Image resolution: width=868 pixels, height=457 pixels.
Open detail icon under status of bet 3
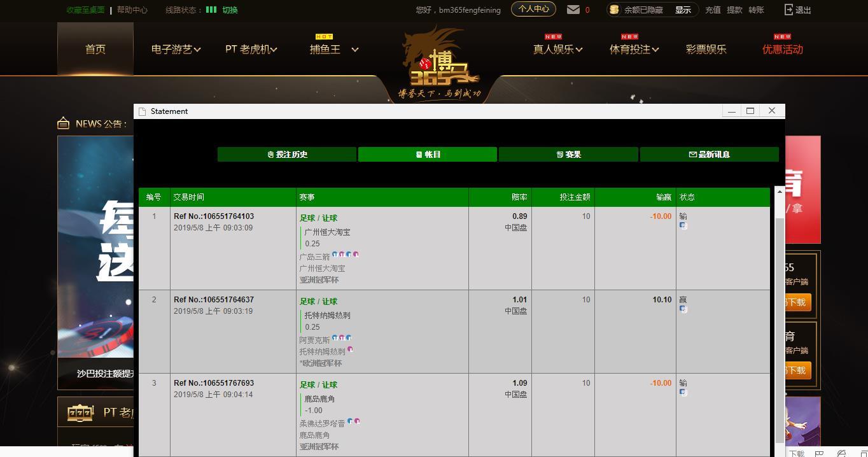[683, 393]
